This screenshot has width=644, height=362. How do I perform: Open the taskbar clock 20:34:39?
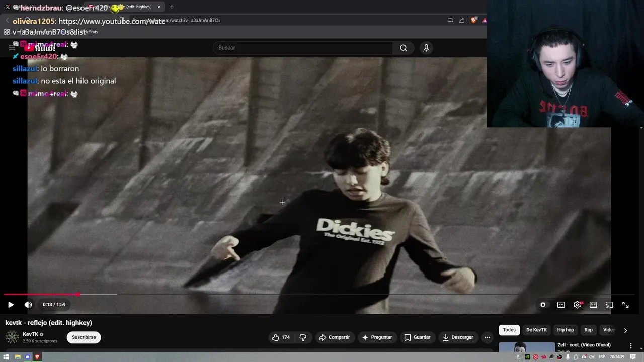(617, 357)
